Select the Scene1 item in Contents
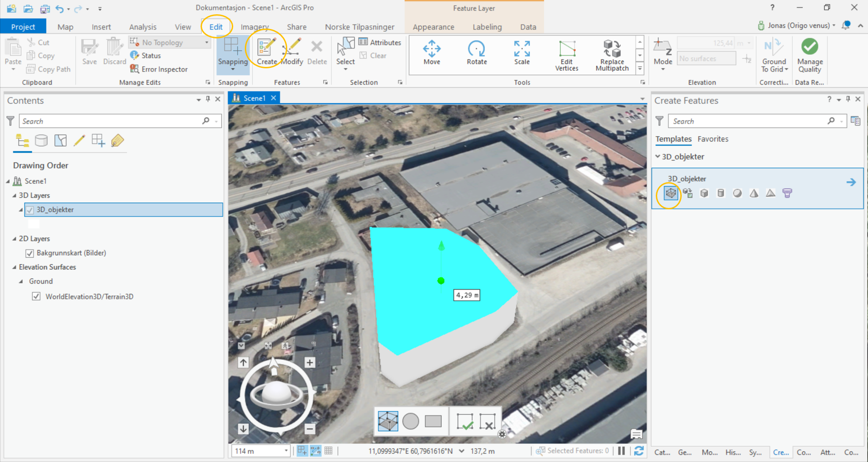This screenshot has height=462, width=868. (36, 181)
